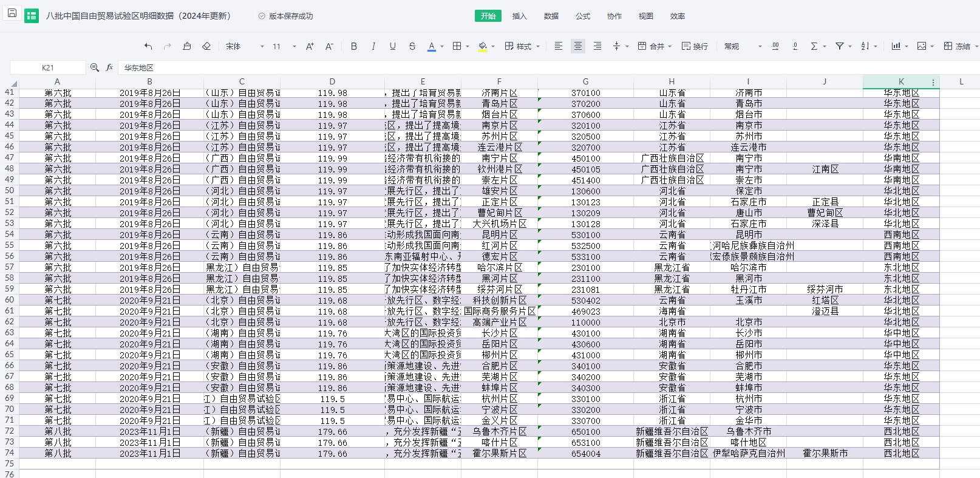This screenshot has width=980, height=478.
Task: Click the 冻结 freeze panes button
Action: 957,46
